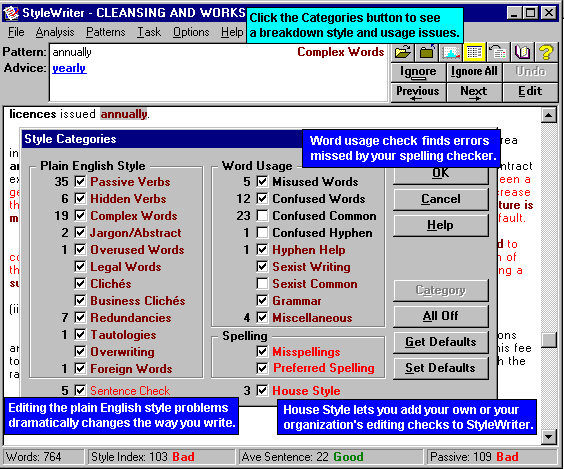Viewport: 564px width, 469px height.
Task: Uncheck the Sexist Writing checkbox
Action: pyautogui.click(x=262, y=267)
